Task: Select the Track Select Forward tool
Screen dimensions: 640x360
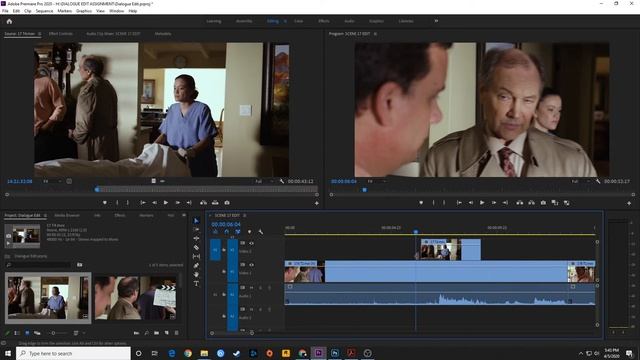Action: click(196, 230)
